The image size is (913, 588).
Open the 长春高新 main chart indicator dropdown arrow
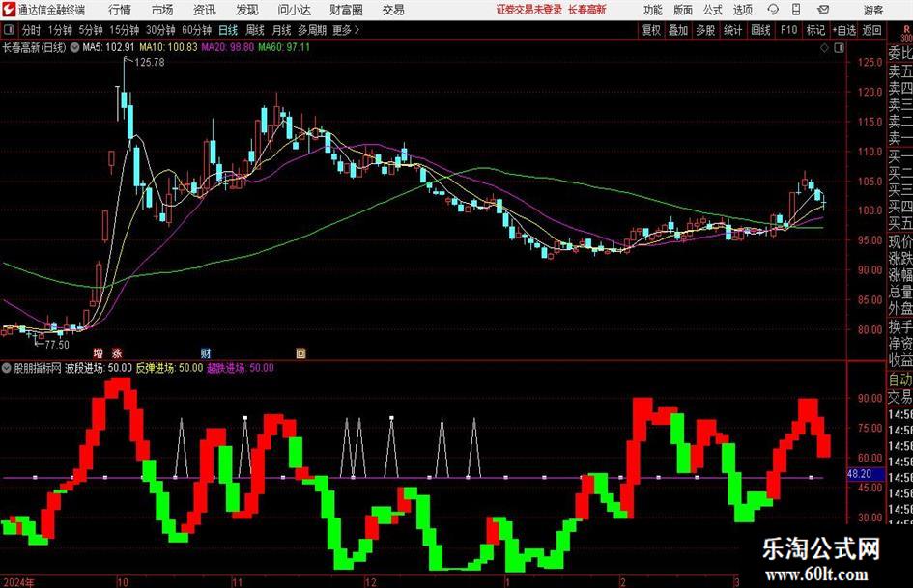click(x=74, y=47)
